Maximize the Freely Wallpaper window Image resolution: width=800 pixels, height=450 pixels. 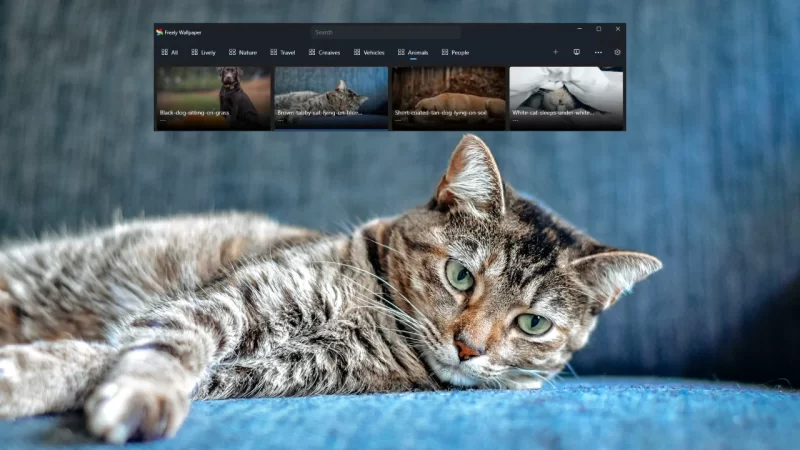click(598, 29)
